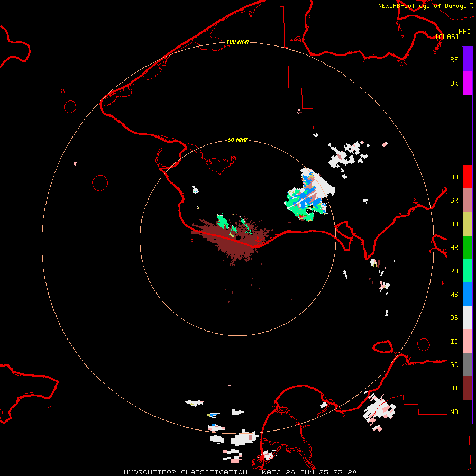The width and height of the screenshot is (476, 476).
Task: Pick the HR dark green legend swatch
Action: coord(467,248)
